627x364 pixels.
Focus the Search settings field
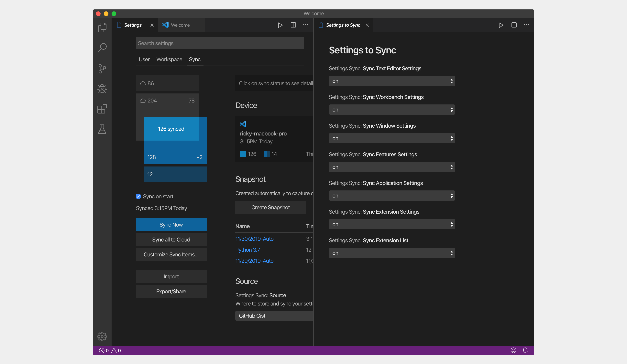(x=220, y=43)
